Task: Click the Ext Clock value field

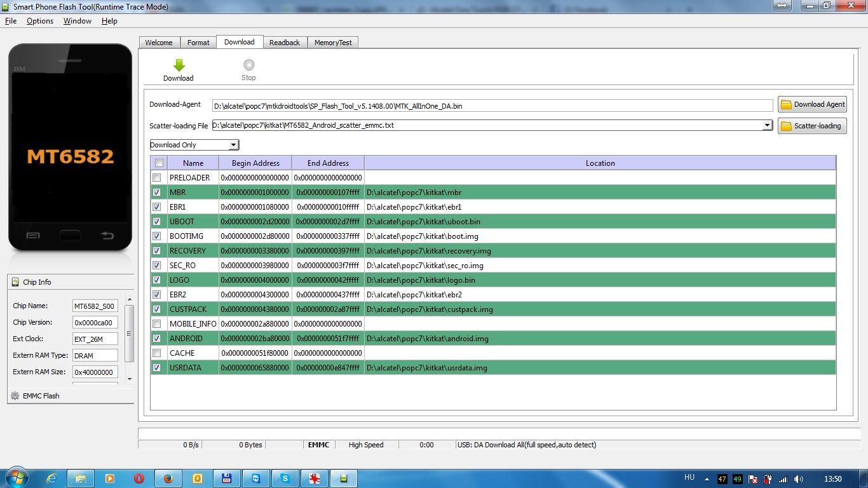Action: pos(95,339)
